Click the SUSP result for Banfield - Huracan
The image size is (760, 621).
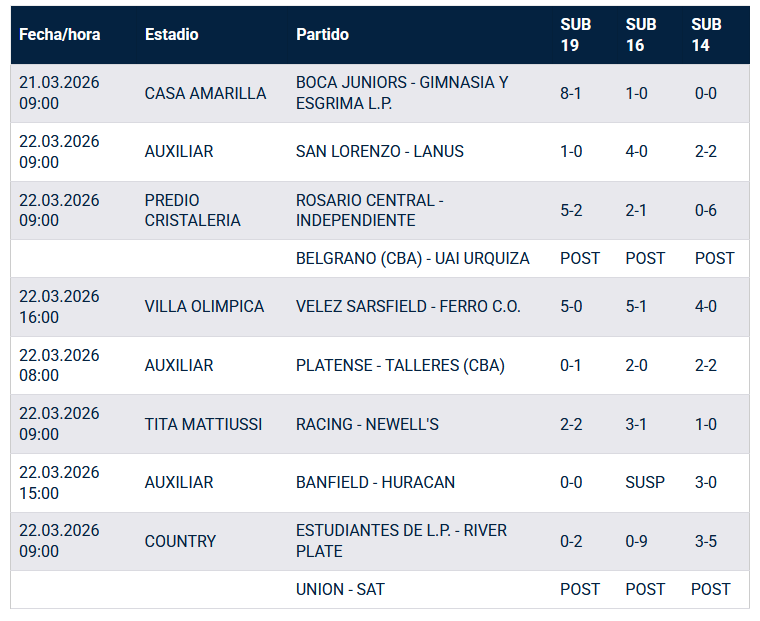click(x=645, y=482)
